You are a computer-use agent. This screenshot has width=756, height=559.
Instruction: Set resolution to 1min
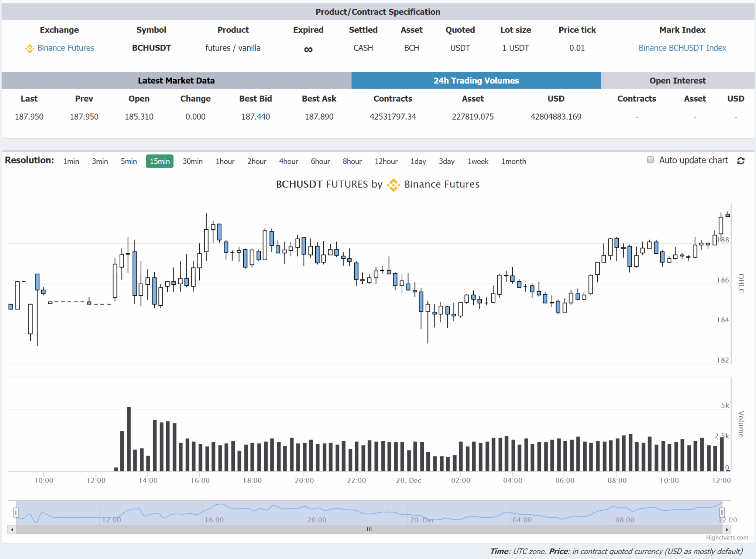71,161
